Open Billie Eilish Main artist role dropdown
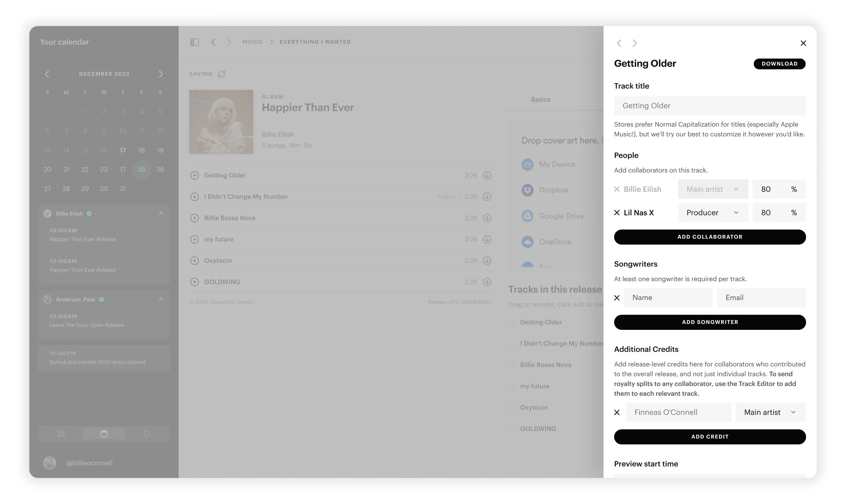 713,189
